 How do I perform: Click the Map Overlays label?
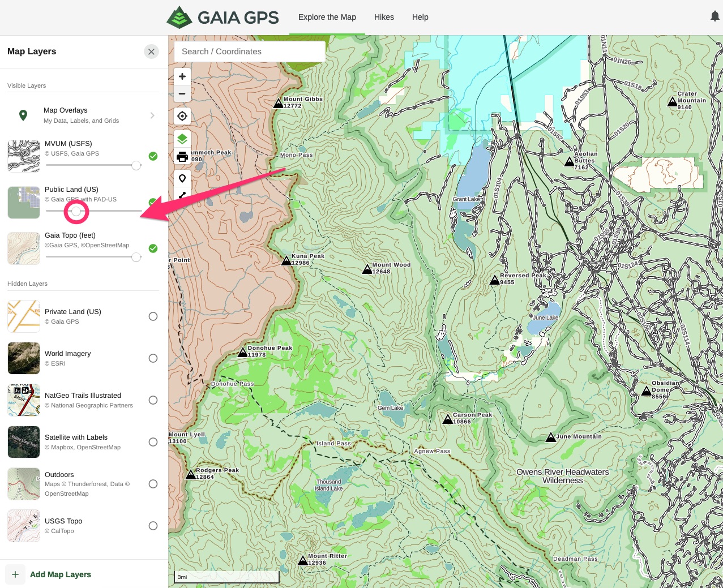coord(66,110)
